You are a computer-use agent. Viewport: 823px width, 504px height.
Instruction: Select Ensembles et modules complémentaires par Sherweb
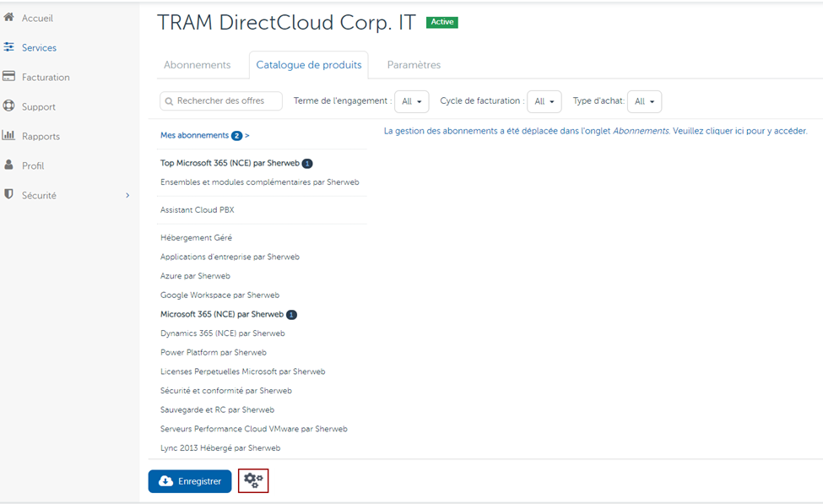click(x=260, y=182)
